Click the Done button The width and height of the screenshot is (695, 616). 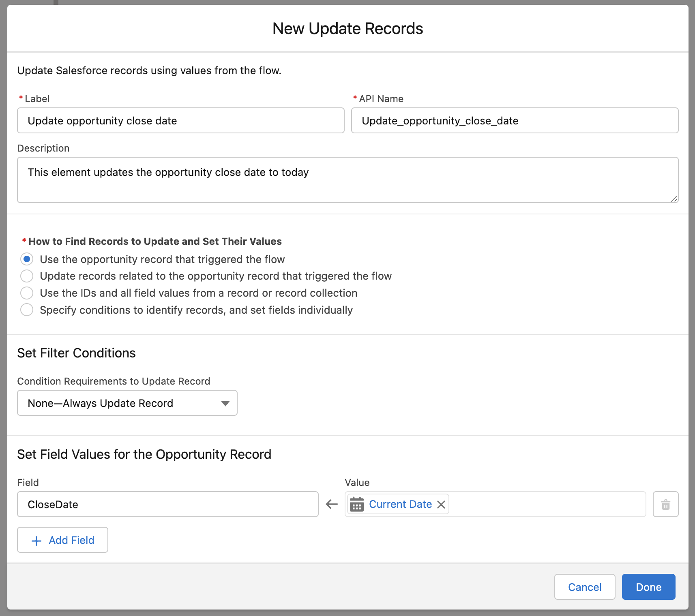(648, 587)
